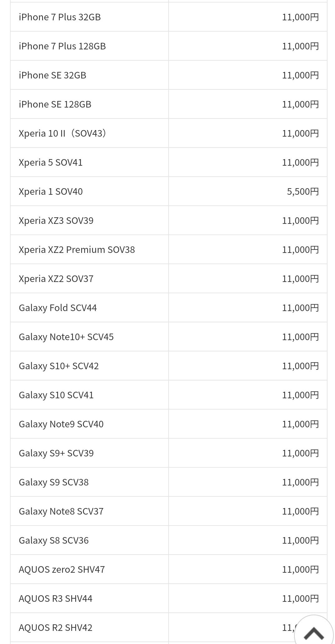Screen dimensions: 335x644
Task: Tap the Galaxy S10+ SCV42 model
Action: (x=59, y=366)
